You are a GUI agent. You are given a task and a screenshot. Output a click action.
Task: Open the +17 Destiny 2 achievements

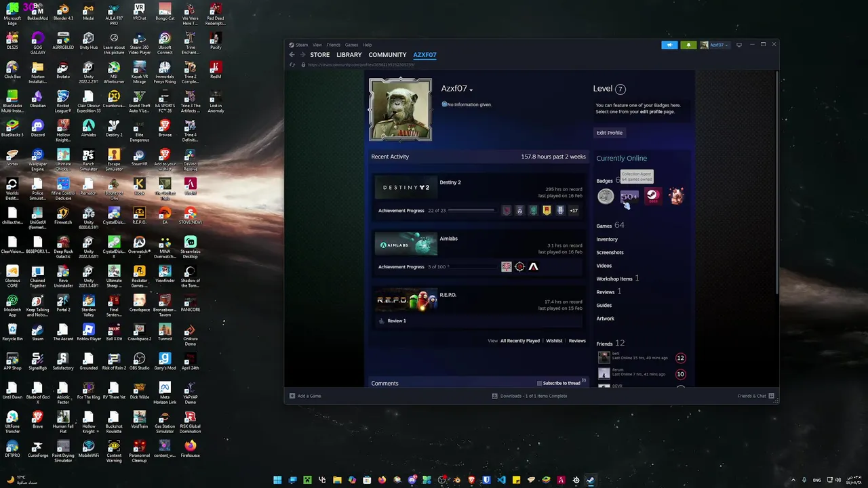pyautogui.click(x=574, y=211)
